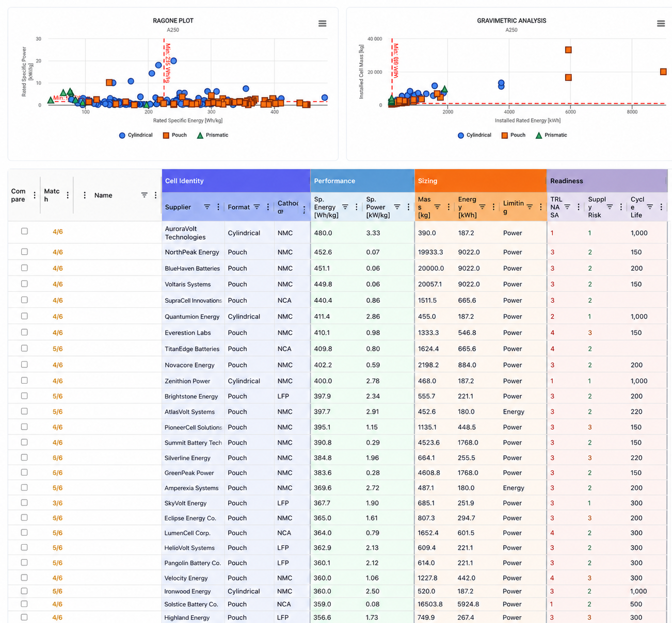Sort by the Supplier column header
The width and height of the screenshot is (672, 623).
tap(178, 207)
